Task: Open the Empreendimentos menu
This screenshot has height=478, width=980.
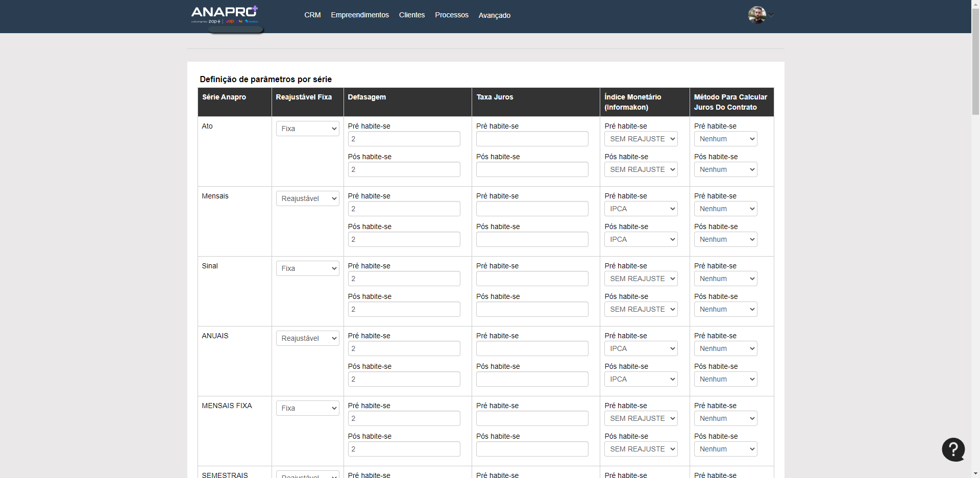Action: 359,15
